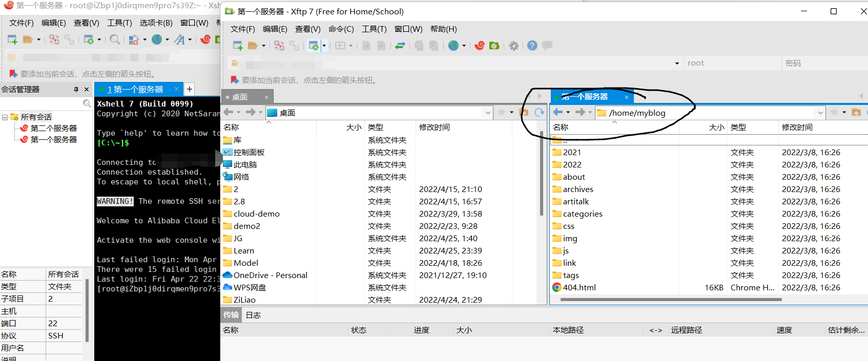Select the 404.html file in remote pane
Viewport: 868px width, 361px height.
click(x=579, y=287)
